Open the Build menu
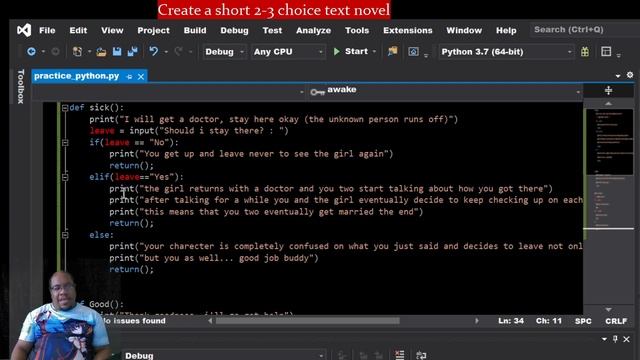The image size is (640, 360). (195, 30)
